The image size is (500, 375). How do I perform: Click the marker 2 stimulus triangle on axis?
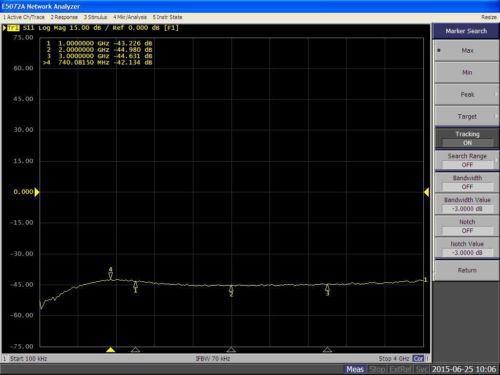tap(231, 349)
